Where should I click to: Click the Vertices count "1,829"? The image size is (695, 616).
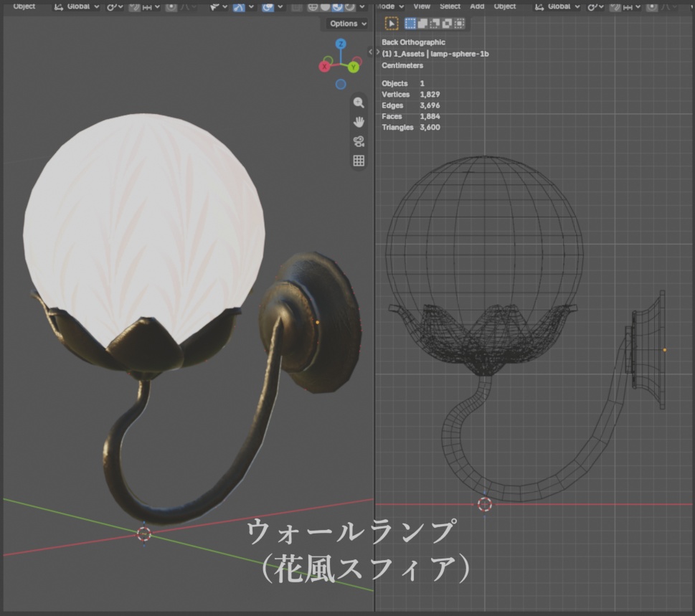[430, 95]
